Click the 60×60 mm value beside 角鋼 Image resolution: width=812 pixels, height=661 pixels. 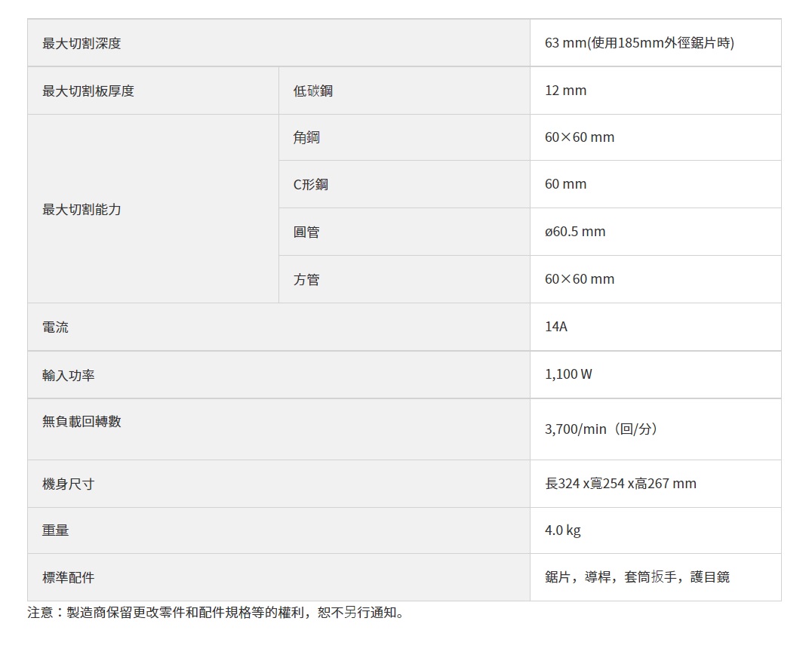click(580, 137)
